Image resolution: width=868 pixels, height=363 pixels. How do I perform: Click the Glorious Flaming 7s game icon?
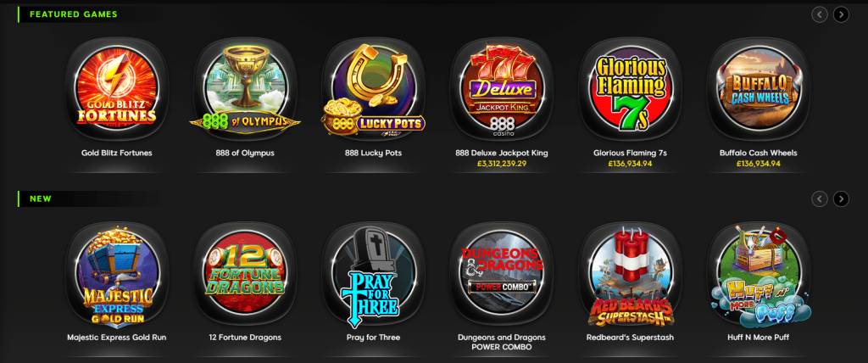pos(630,89)
